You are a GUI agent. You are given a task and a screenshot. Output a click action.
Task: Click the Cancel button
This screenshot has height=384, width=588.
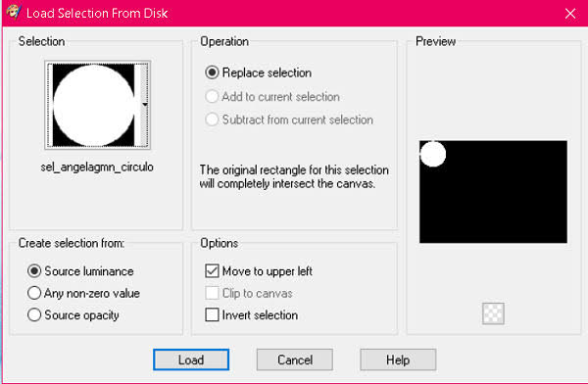tap(294, 360)
